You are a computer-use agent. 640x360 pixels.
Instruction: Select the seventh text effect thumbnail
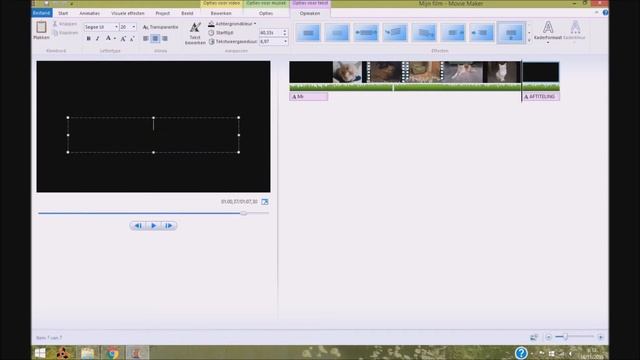pos(482,33)
